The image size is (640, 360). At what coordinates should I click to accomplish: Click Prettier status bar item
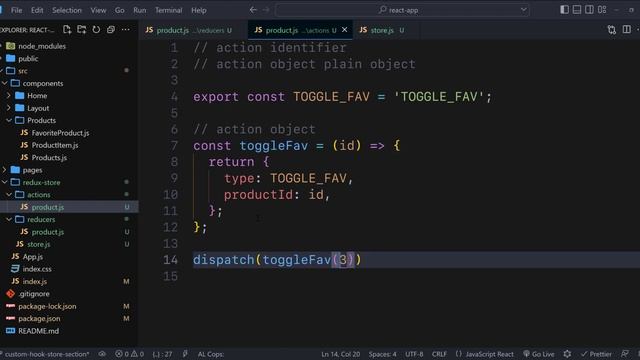pyautogui.click(x=596, y=354)
